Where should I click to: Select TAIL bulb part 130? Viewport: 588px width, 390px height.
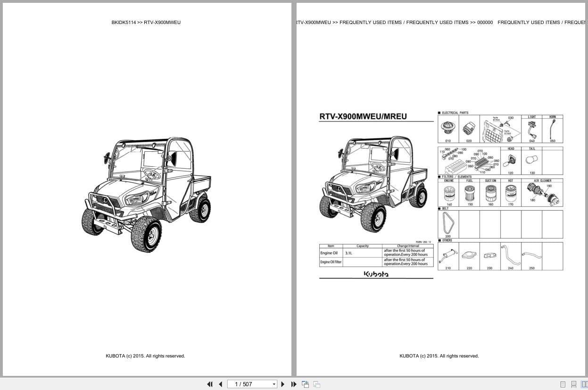532,161
